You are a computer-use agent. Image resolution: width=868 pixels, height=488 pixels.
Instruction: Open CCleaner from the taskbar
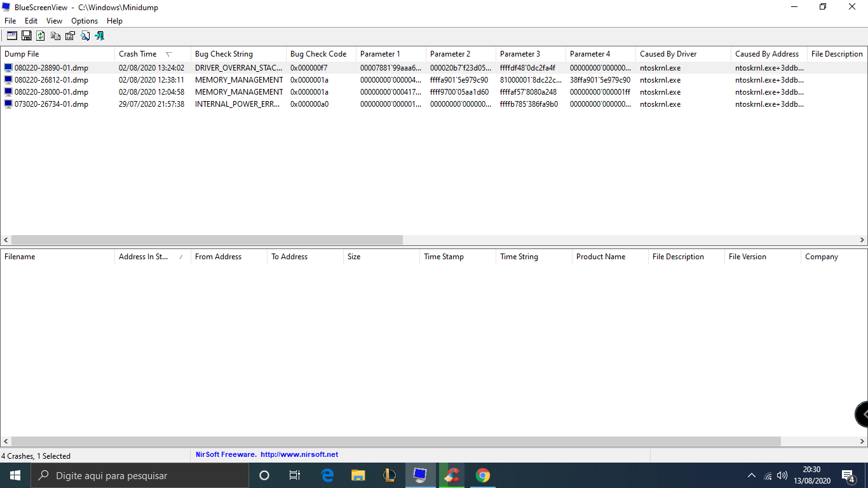click(x=452, y=475)
